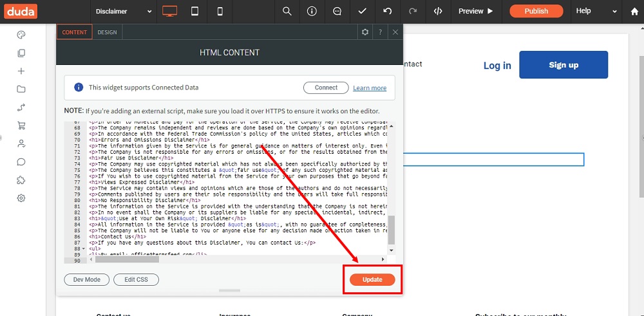Select desktop device view
Viewport: 644px width, 316px height.
169,12
